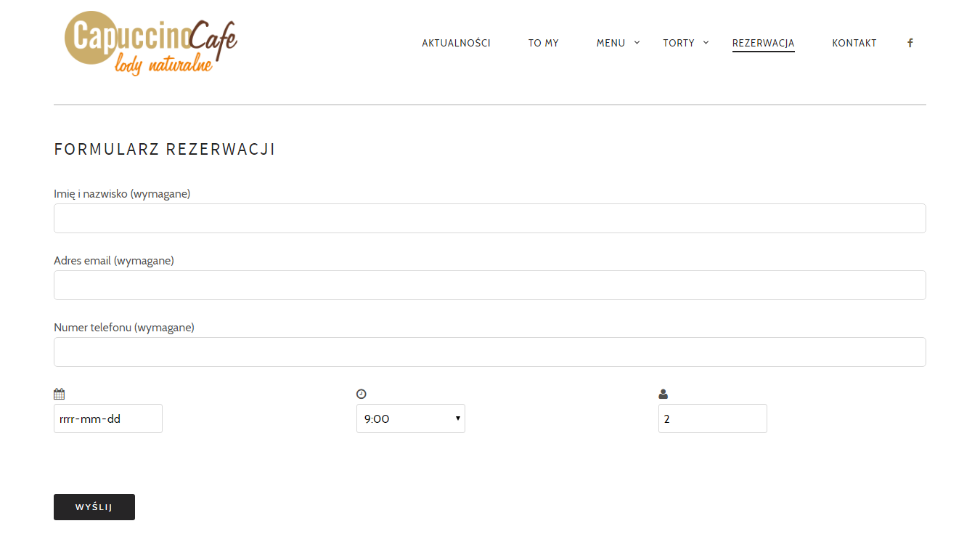Click the rrrr-mm-dd date field

pos(107,418)
